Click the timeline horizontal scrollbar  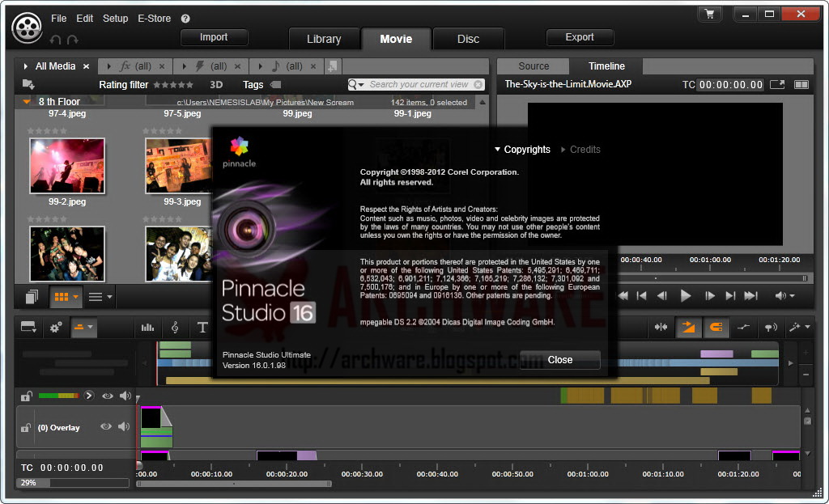(x=234, y=484)
